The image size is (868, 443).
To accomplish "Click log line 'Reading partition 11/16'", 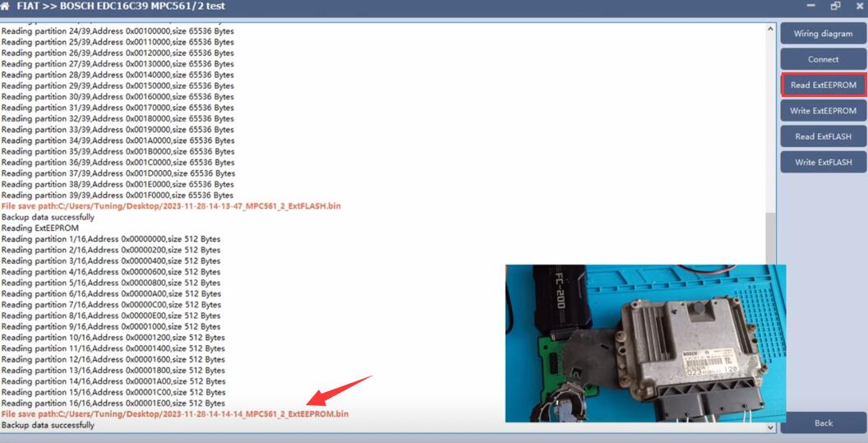I will [113, 348].
